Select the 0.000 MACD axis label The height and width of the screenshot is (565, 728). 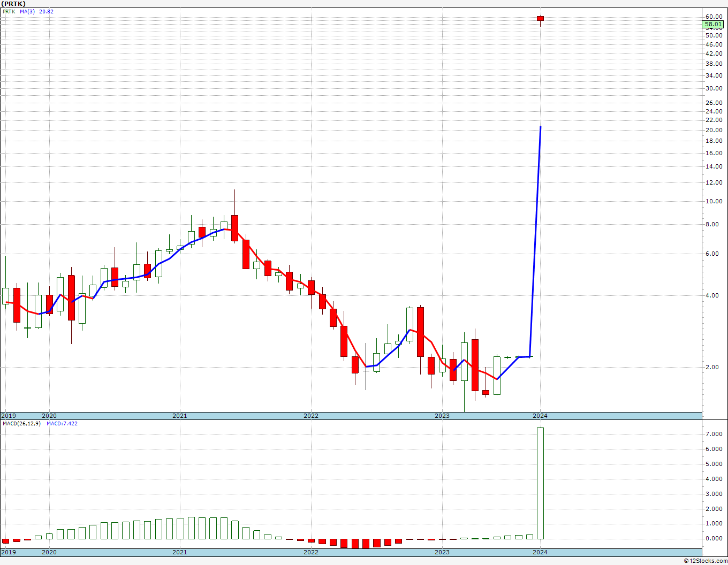[x=714, y=539]
